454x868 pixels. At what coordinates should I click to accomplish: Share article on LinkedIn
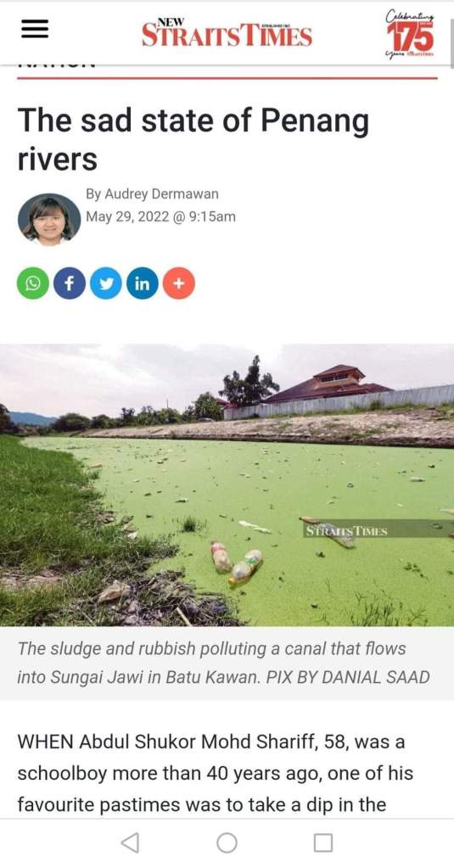tap(143, 283)
